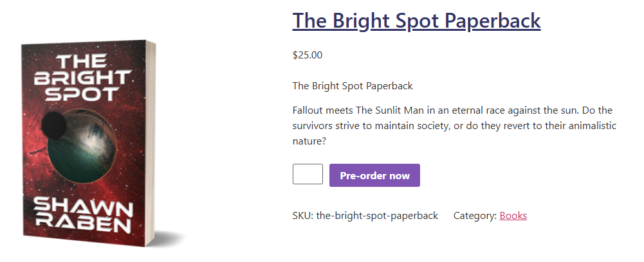644x262 pixels.
Task: Click the short description line under the price
Action: pos(353,86)
